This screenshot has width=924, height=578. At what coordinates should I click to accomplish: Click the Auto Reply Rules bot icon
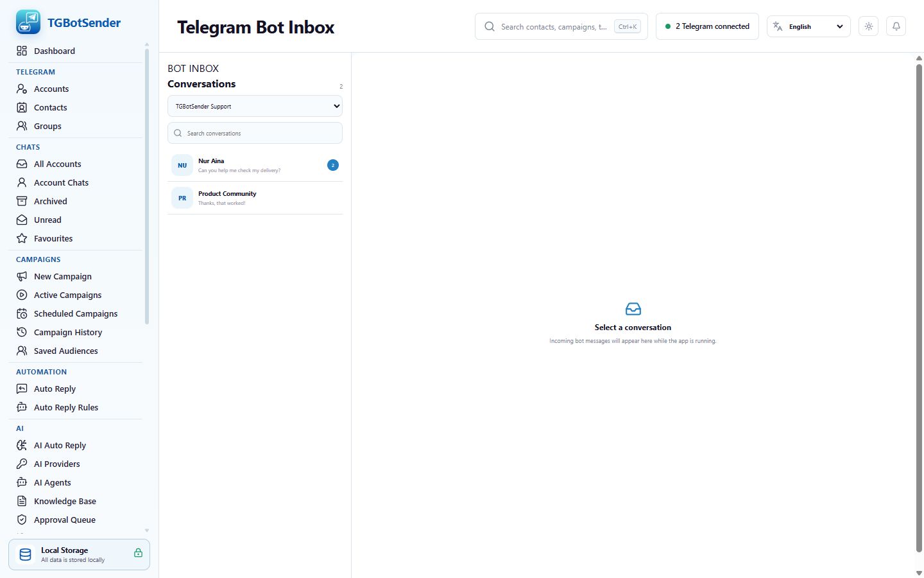click(22, 407)
